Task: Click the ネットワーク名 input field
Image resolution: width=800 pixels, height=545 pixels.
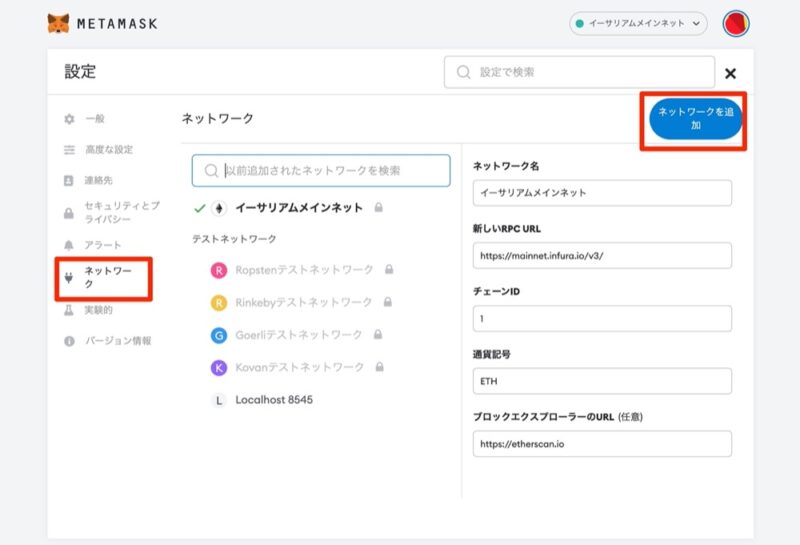Action: [602, 193]
